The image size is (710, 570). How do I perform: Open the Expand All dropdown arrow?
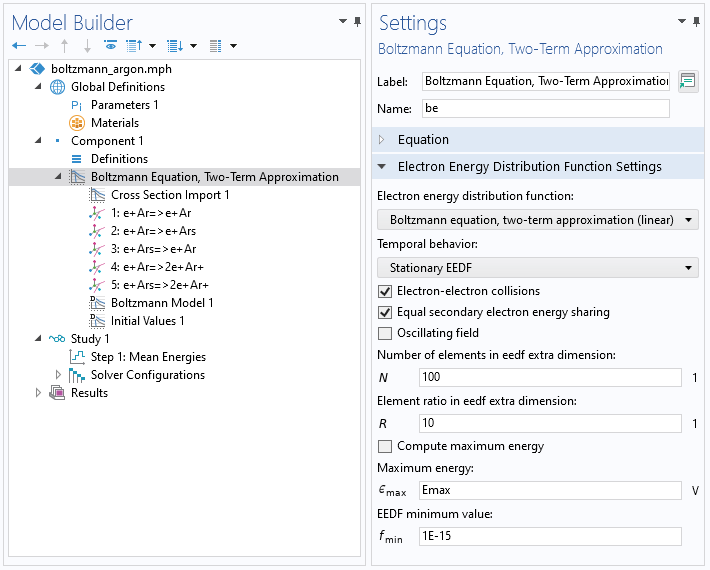(x=193, y=46)
